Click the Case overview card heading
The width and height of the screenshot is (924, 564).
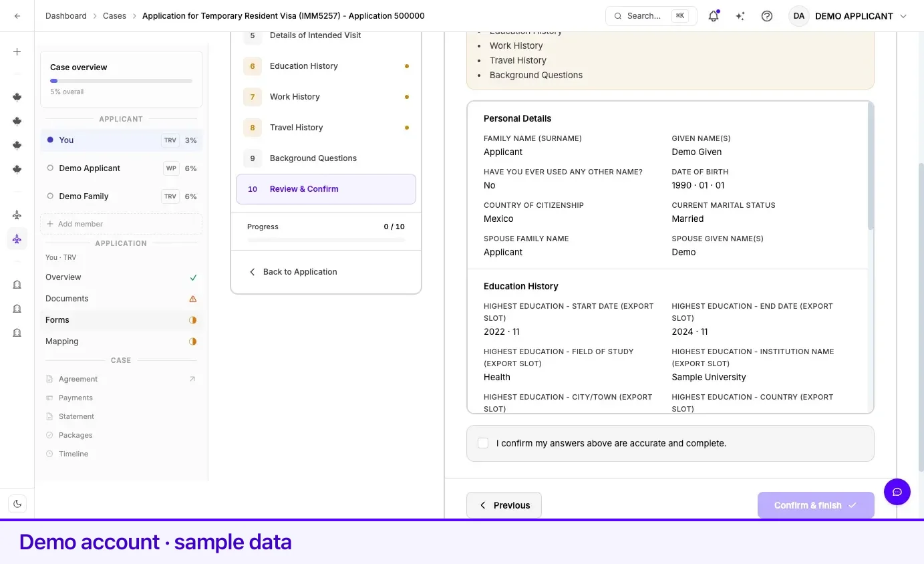pos(79,67)
